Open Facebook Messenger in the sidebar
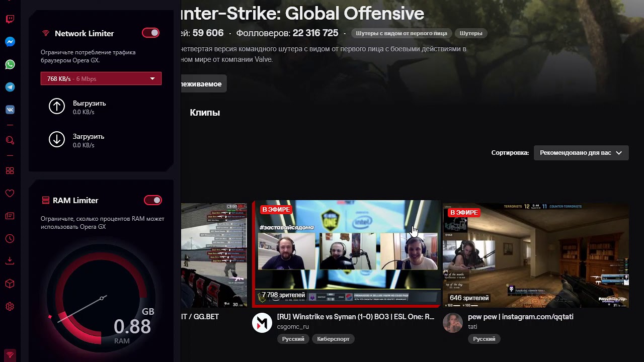The height and width of the screenshot is (362, 644). [x=10, y=42]
